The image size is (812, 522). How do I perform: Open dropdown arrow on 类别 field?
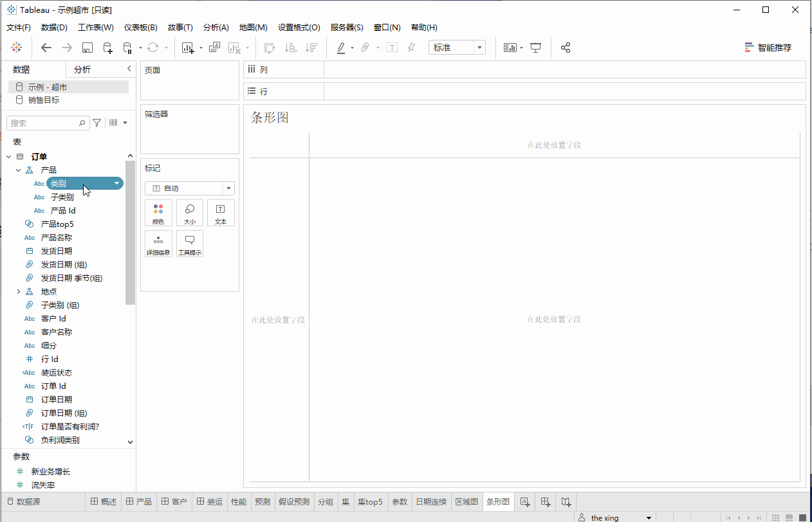116,183
